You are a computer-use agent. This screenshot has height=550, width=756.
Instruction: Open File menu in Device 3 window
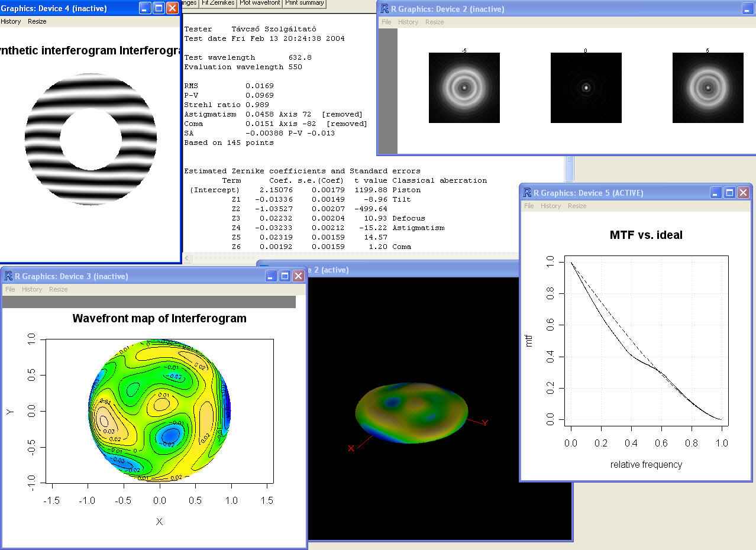10,289
